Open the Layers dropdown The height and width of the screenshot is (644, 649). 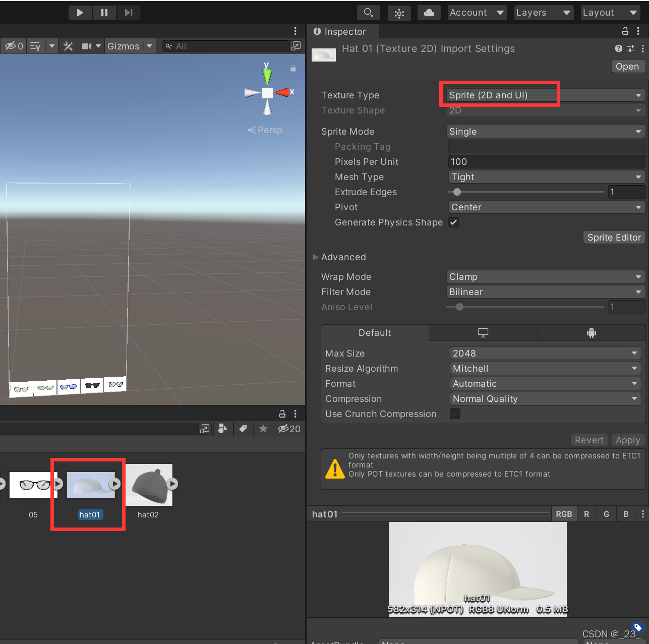pyautogui.click(x=543, y=13)
